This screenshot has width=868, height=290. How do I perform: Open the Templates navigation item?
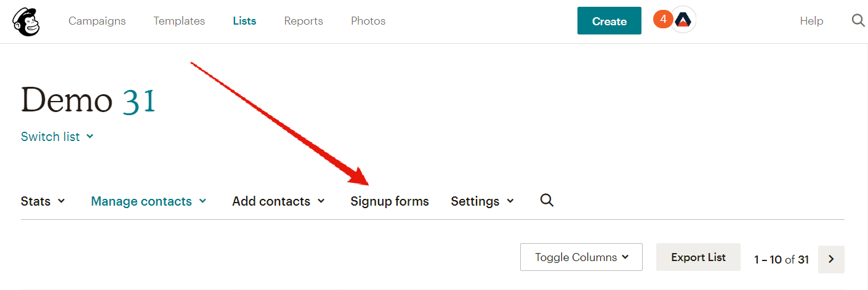[x=179, y=21]
